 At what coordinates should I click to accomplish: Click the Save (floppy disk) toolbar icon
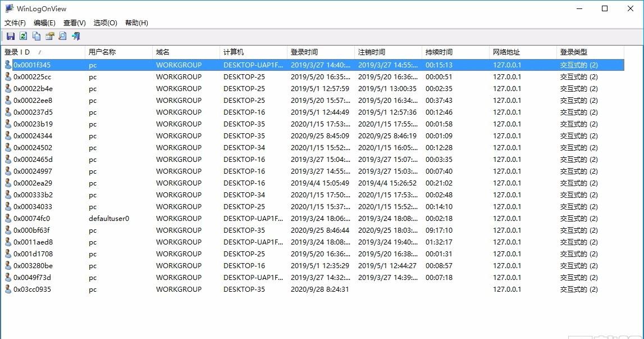tap(11, 36)
